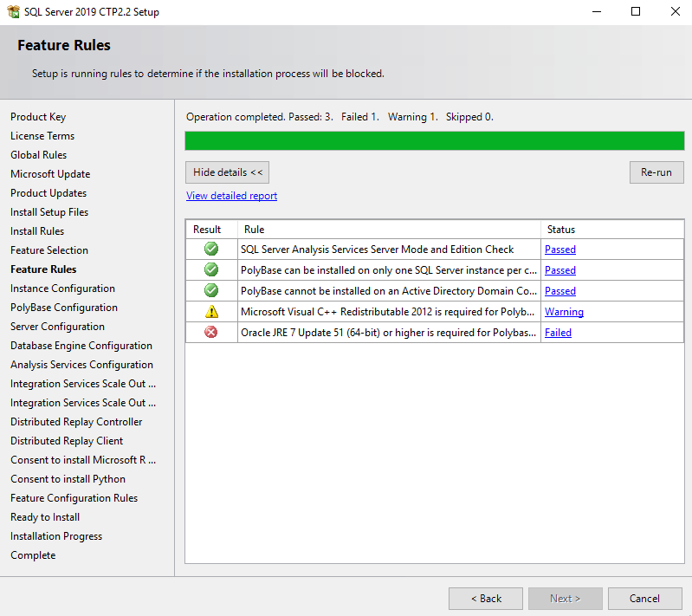Maximize the Setup window

[x=636, y=11]
